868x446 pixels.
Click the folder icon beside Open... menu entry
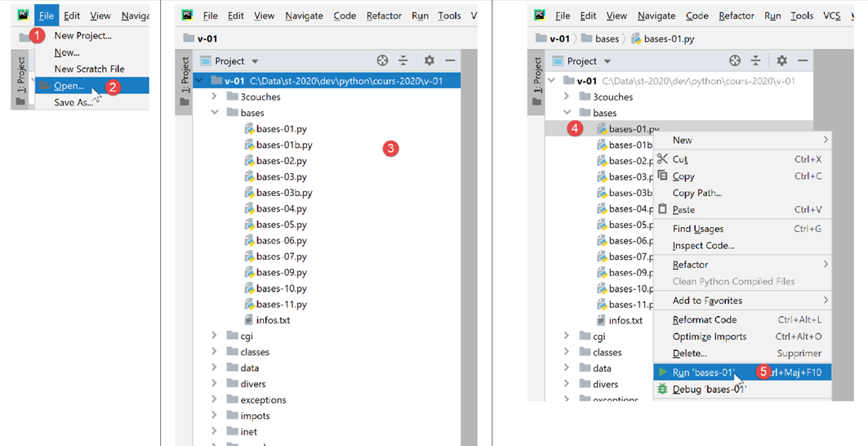[x=43, y=86]
